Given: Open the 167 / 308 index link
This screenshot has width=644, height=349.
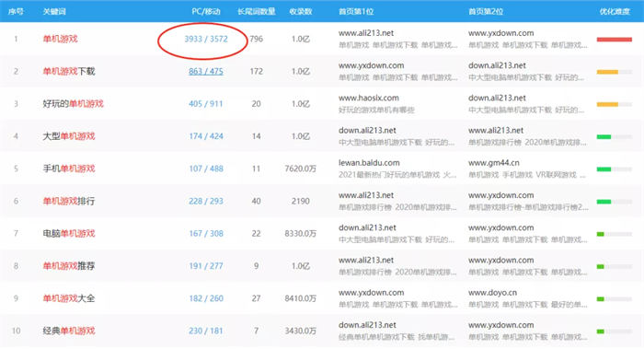Looking at the screenshot, I should pyautogui.click(x=206, y=234).
